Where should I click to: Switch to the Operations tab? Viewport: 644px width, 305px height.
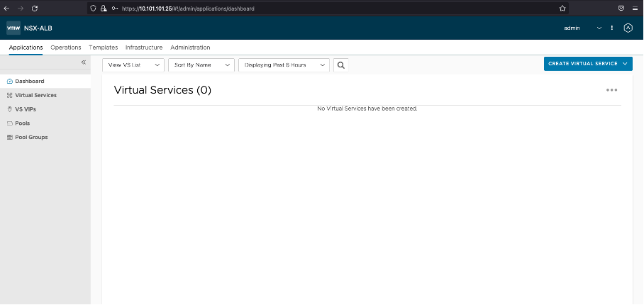[66, 48]
